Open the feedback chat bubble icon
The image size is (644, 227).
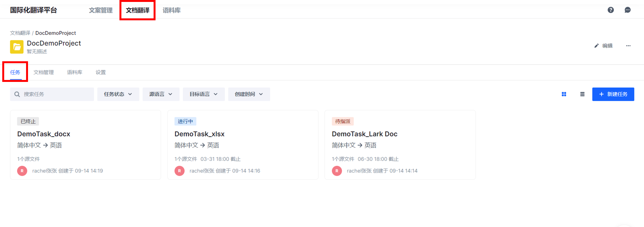click(628, 10)
